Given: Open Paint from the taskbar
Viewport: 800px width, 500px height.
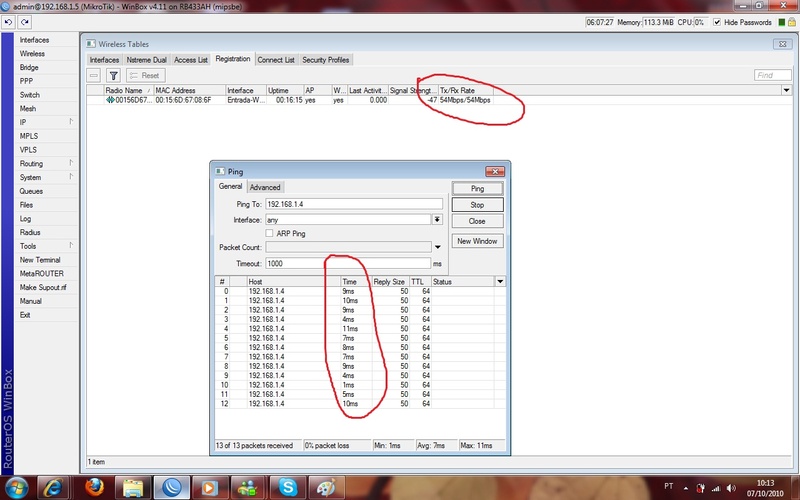Looking at the screenshot, I should pyautogui.click(x=326, y=487).
